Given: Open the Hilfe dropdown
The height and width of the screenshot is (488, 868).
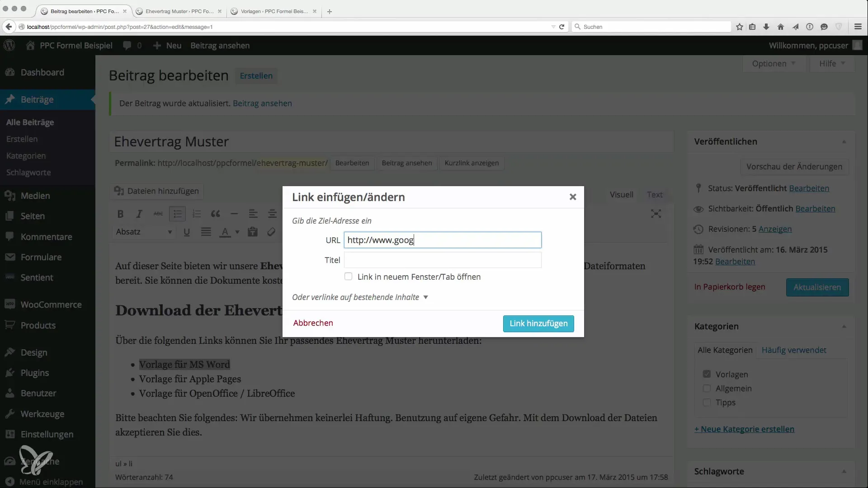Looking at the screenshot, I should (832, 64).
